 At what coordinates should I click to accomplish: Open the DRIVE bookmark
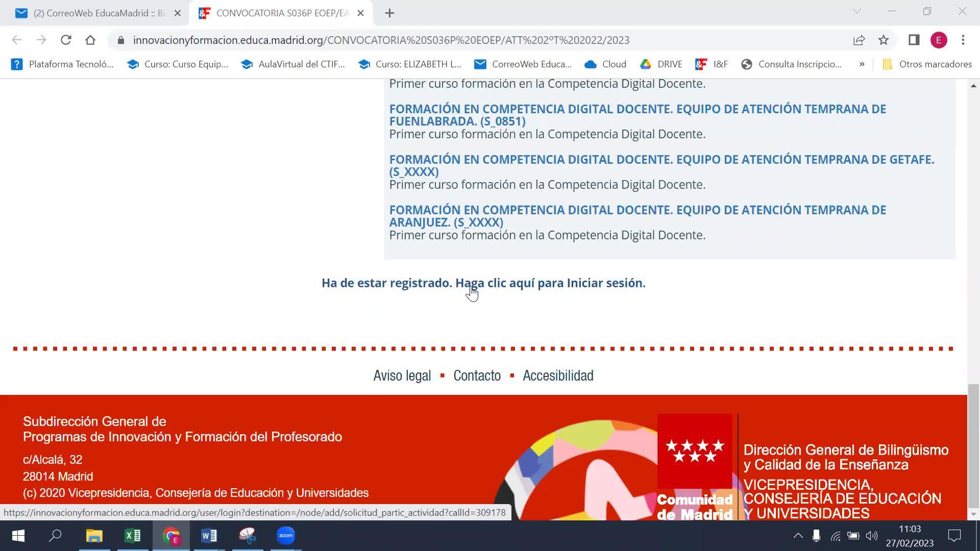[661, 64]
